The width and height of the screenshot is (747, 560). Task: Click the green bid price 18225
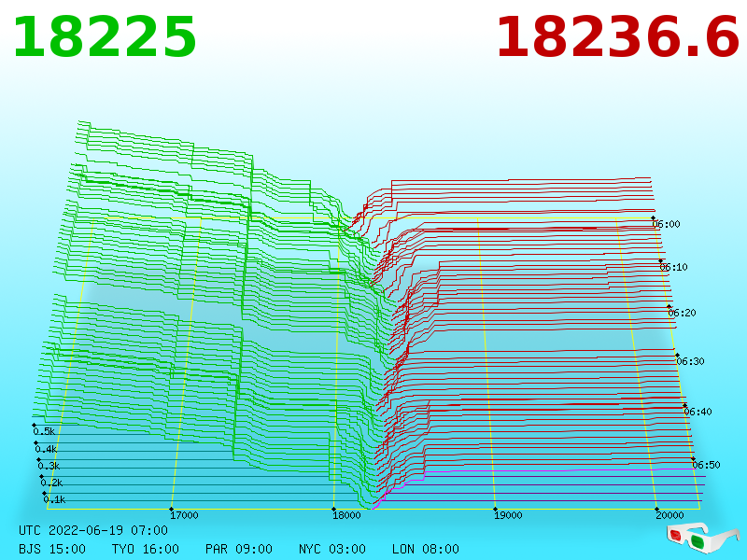[105, 37]
